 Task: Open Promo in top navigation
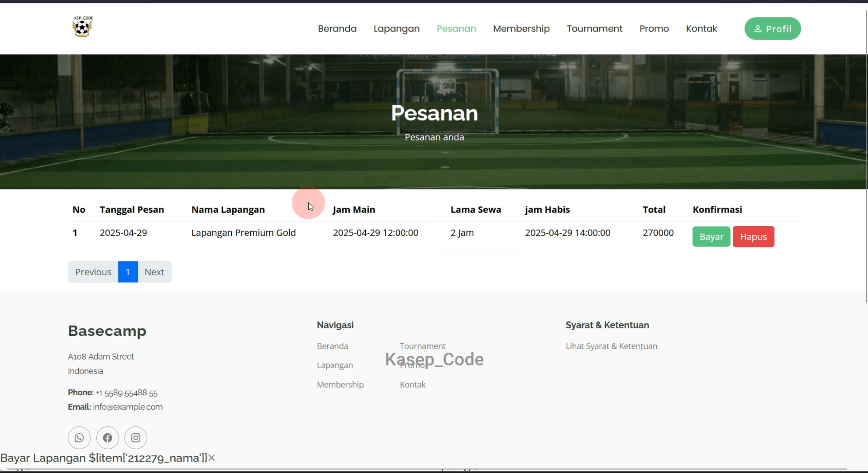(654, 29)
